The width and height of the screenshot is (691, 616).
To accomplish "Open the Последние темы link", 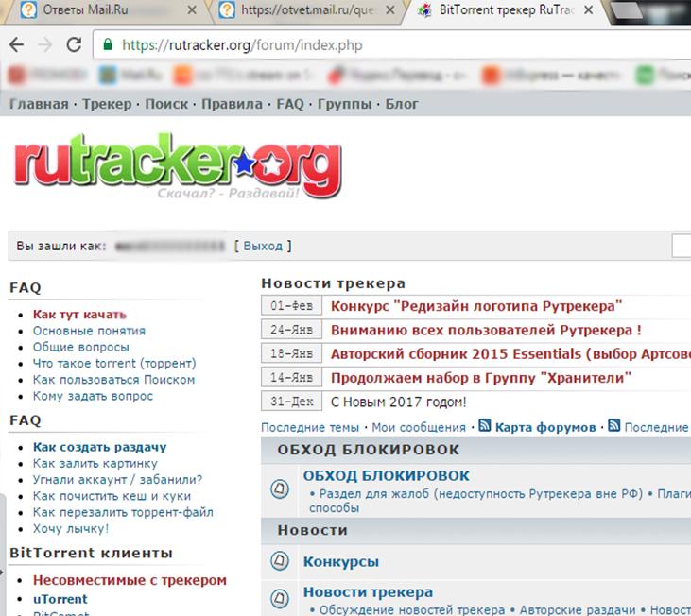I will (310, 427).
